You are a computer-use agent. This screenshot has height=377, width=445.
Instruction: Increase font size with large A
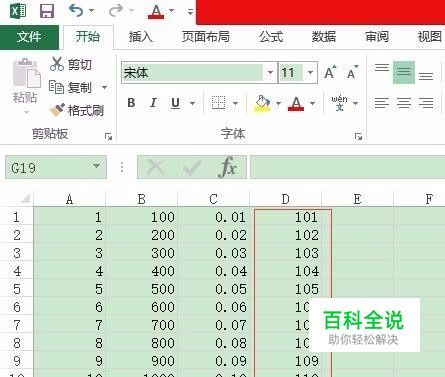tap(330, 72)
